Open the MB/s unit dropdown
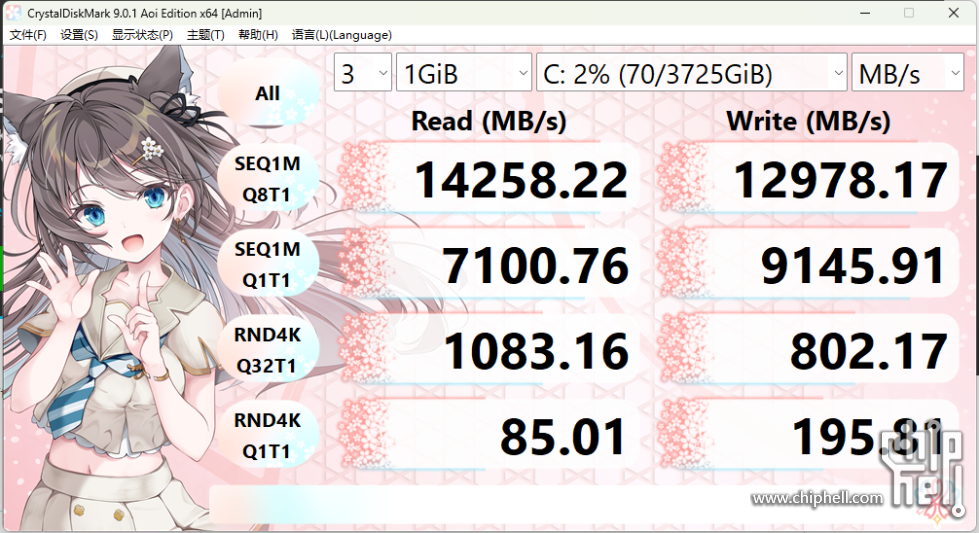The height and width of the screenshot is (533, 979). [x=908, y=72]
